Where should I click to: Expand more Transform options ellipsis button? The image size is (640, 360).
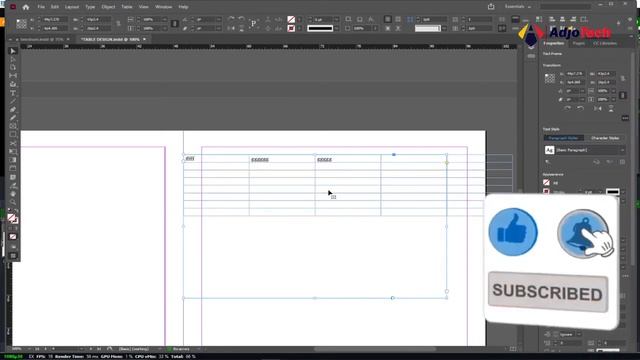625,118
